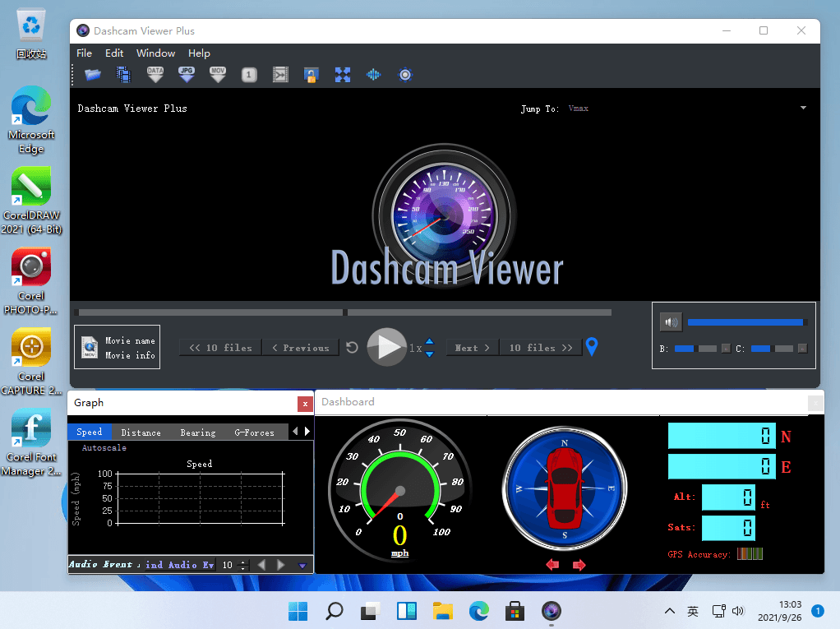
Task: Export a frame using the JPG icon
Action: tap(187, 75)
